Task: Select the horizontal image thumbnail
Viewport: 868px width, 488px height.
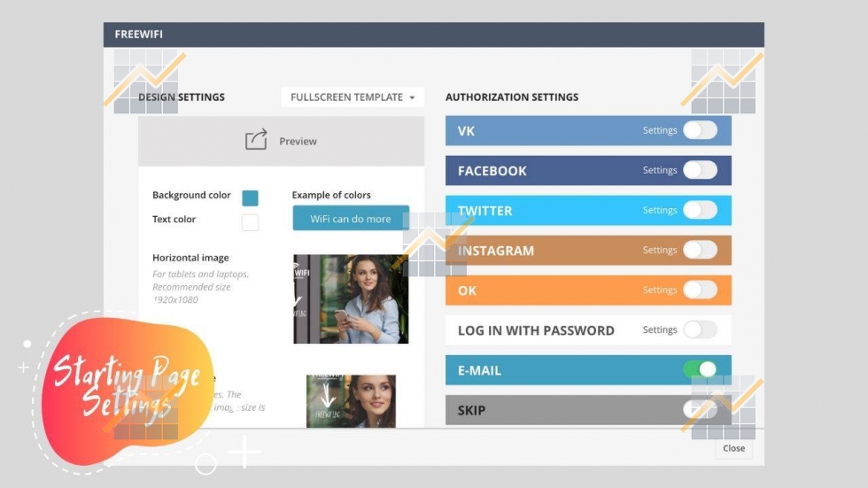Action: pyautogui.click(x=351, y=298)
